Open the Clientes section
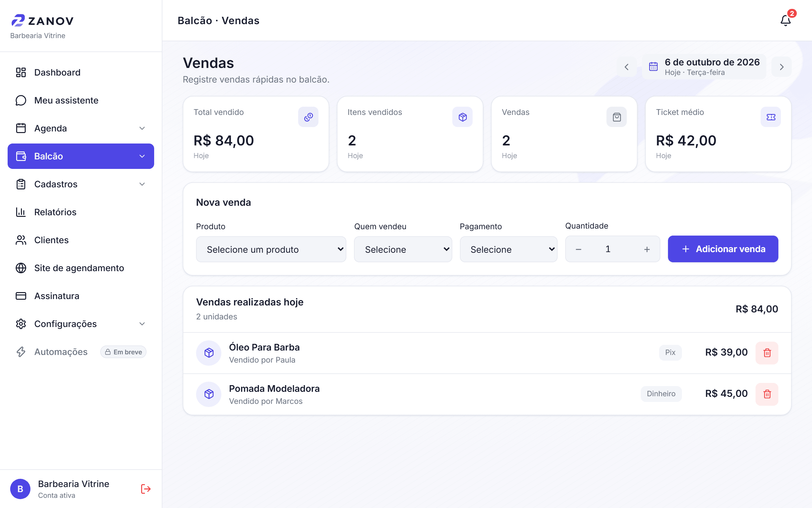 [x=81, y=240]
